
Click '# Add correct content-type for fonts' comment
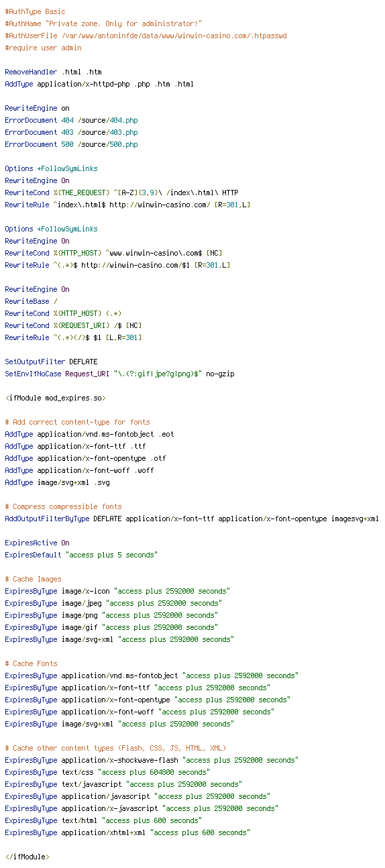click(x=77, y=422)
